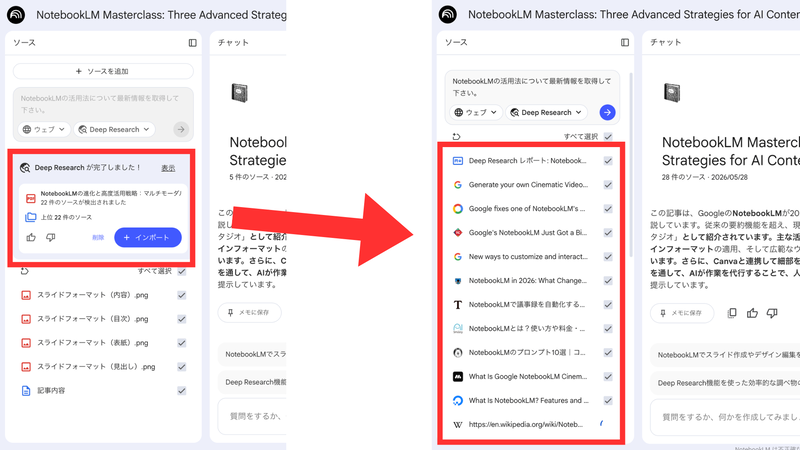Click thumbs down in right chat panel
800x450 pixels.
coord(772,313)
